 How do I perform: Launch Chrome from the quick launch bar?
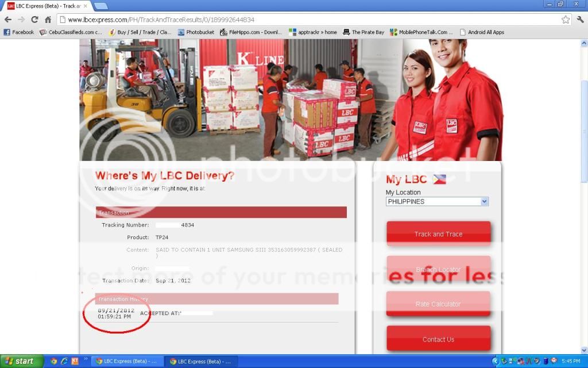click(53, 361)
